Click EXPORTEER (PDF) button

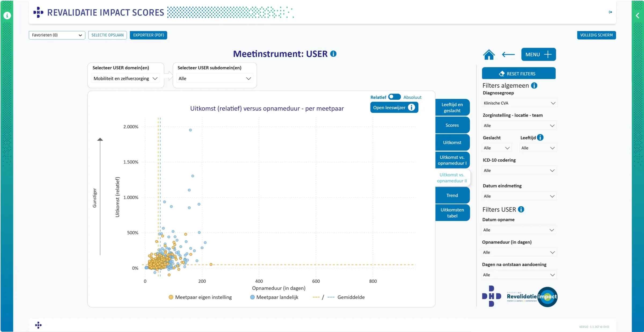click(148, 35)
